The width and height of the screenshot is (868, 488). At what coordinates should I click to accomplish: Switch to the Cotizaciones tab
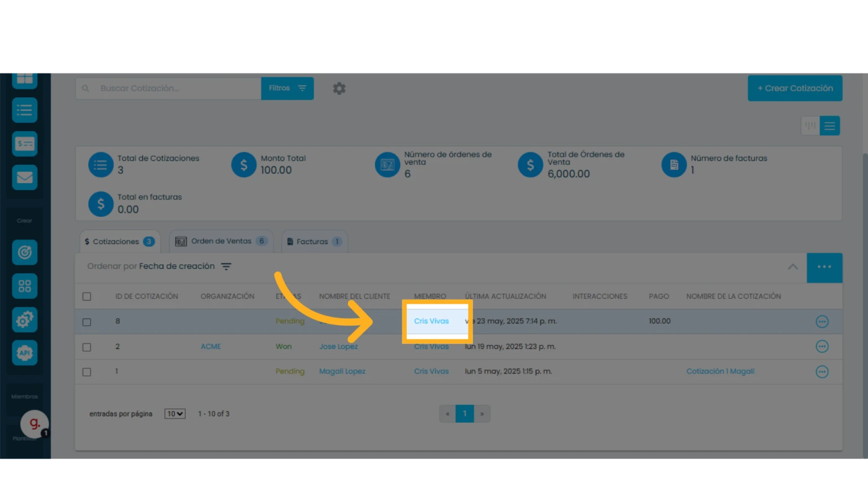click(x=120, y=241)
